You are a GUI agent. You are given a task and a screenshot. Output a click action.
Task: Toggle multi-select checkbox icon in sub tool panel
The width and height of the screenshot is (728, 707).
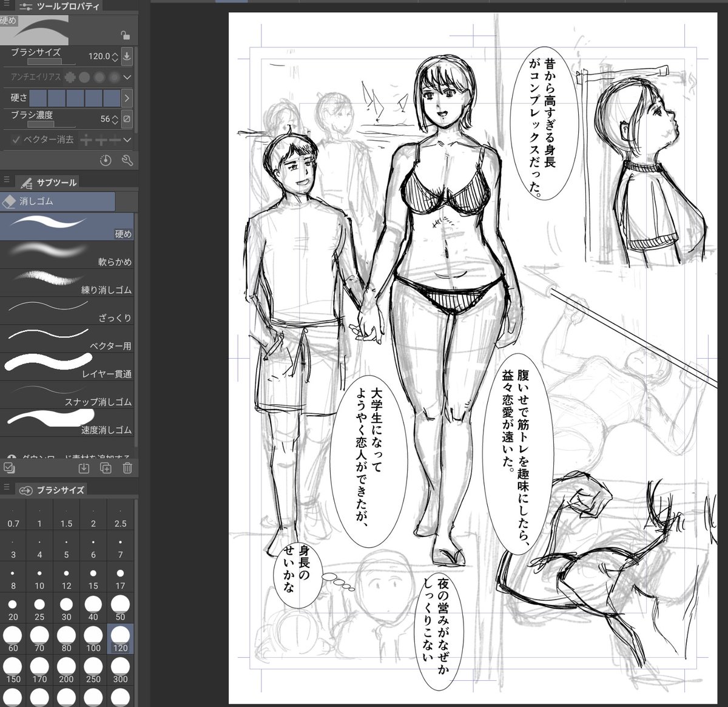pos(8,468)
